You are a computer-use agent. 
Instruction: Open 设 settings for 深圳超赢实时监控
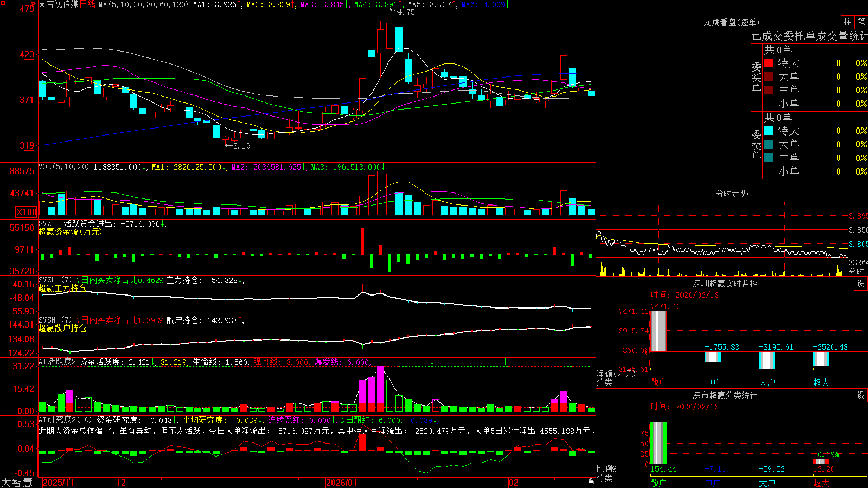click(x=861, y=284)
